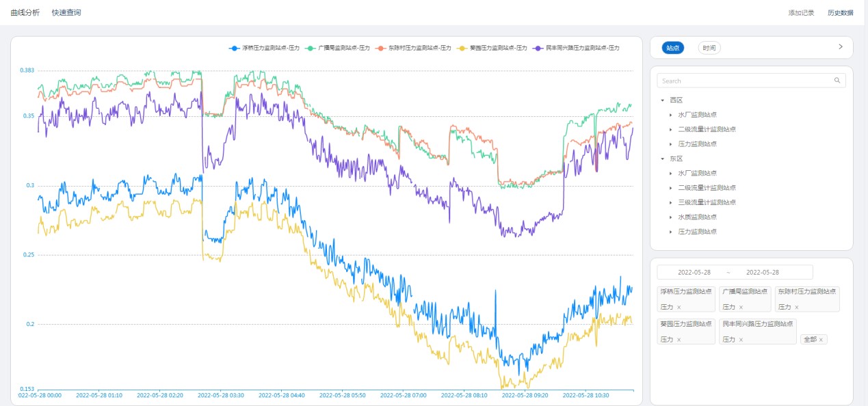
Task: Open 添加记录 link
Action: point(801,13)
